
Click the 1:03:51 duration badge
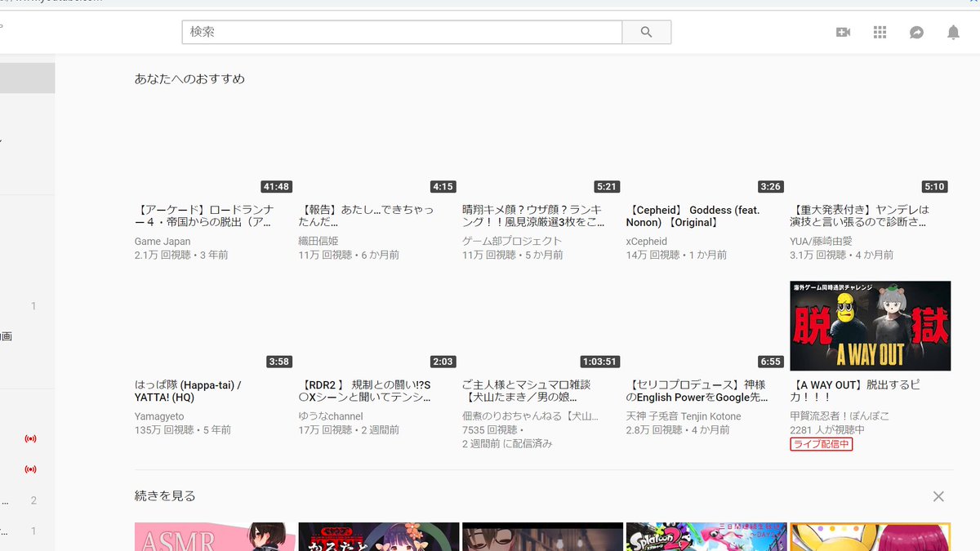pyautogui.click(x=599, y=362)
